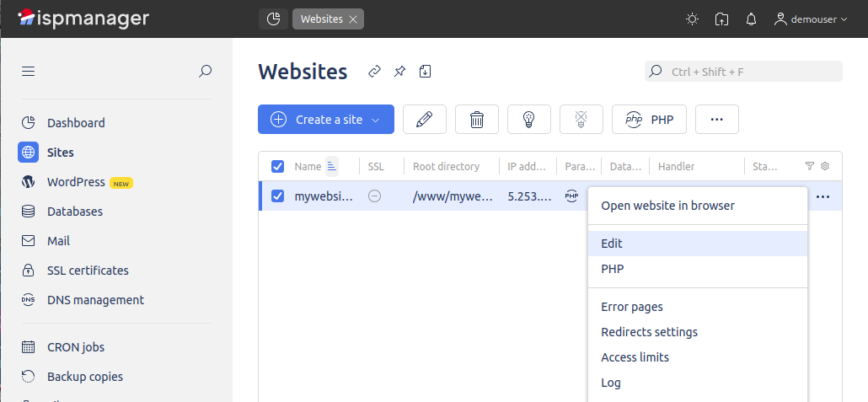Click the PHP toolbar button
868x402 pixels.
pos(649,120)
